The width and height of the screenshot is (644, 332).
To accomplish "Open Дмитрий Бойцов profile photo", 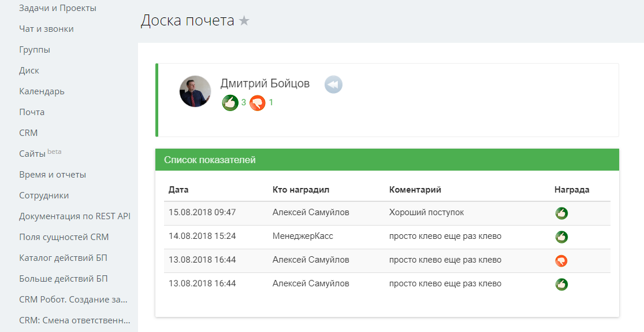I will click(x=195, y=91).
